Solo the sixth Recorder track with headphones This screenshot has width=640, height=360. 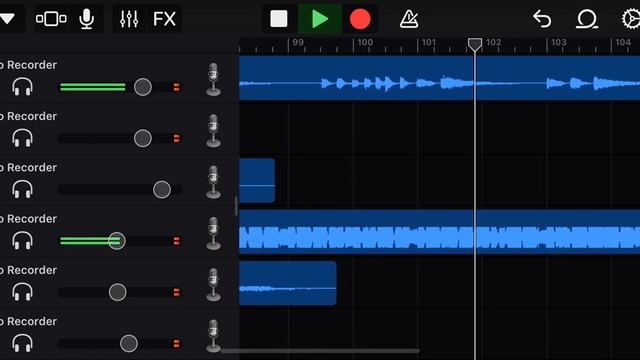click(22, 343)
